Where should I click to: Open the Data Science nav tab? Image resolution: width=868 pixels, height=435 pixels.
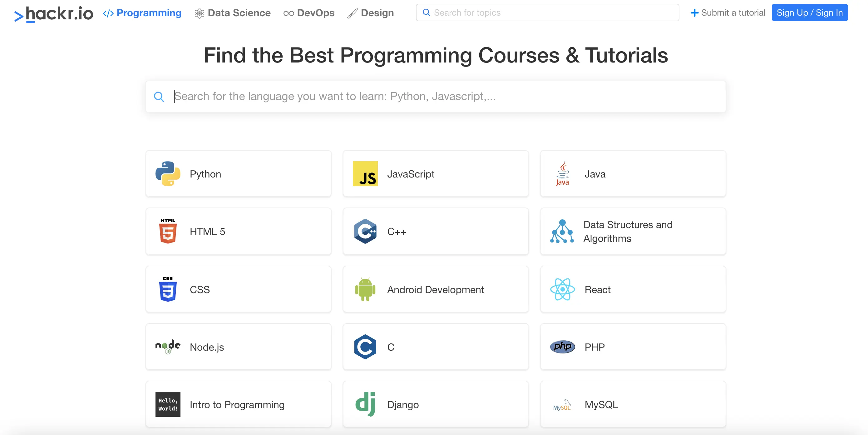[233, 13]
